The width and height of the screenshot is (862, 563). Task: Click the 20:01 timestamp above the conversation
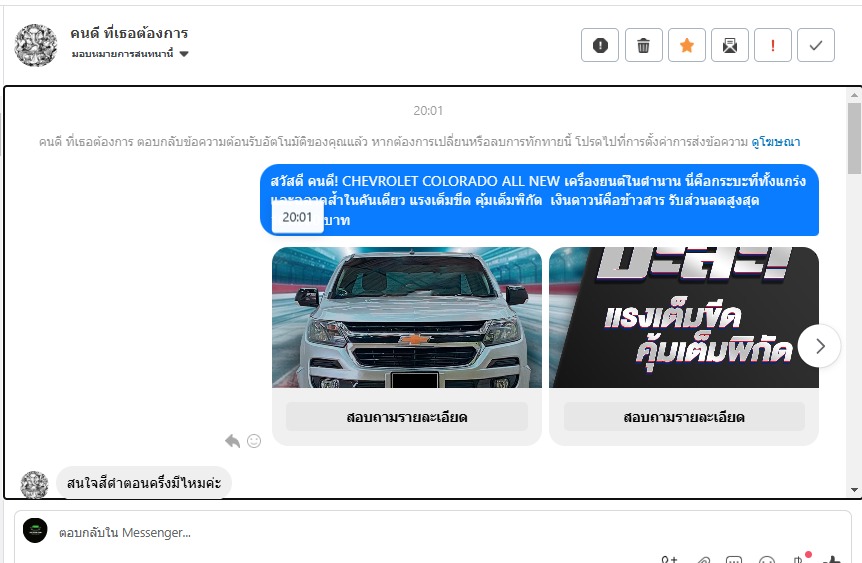428,111
